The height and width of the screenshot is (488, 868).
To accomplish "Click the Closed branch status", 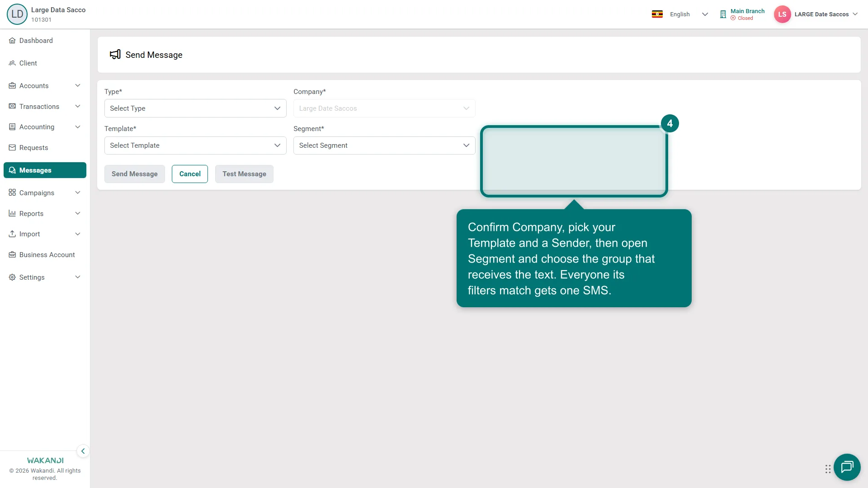I will pyautogui.click(x=742, y=19).
